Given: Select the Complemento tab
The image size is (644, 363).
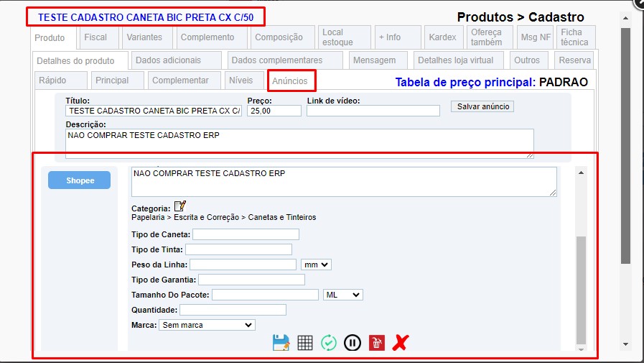Looking at the screenshot, I should tap(212, 37).
